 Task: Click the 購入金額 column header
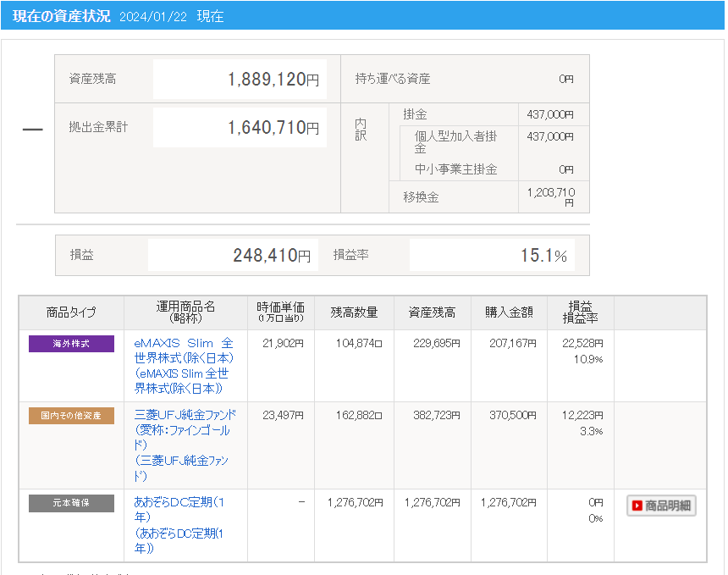click(x=509, y=312)
